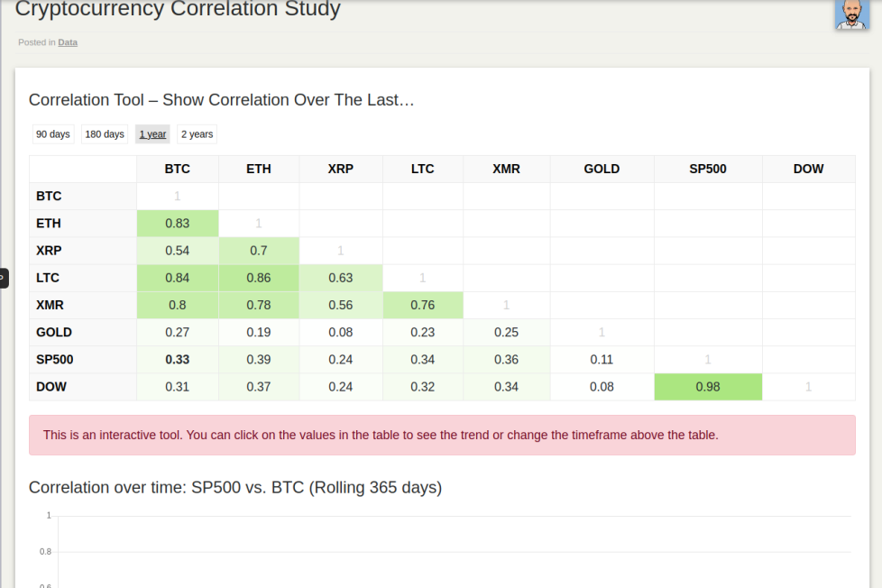This screenshot has height=588, width=882.
Task: Click the author avatar image
Action: (851, 14)
